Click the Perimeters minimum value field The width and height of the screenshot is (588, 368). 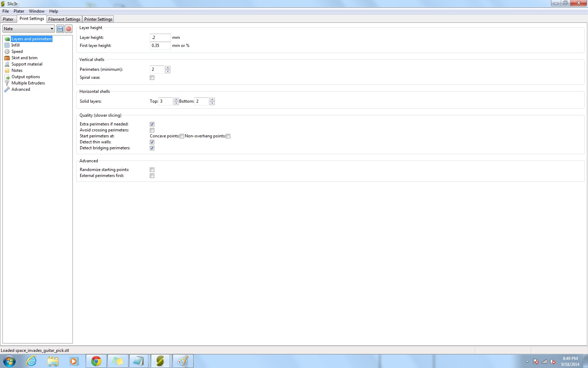click(x=157, y=69)
